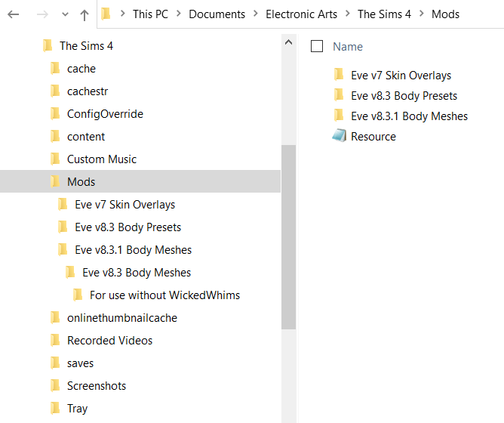
Task: Click the Tray folder icon
Action: tap(55, 408)
